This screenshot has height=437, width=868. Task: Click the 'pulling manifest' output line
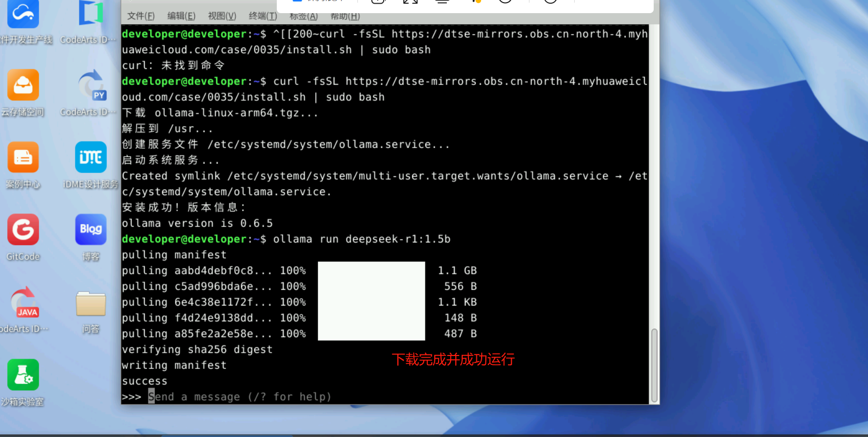174,255
